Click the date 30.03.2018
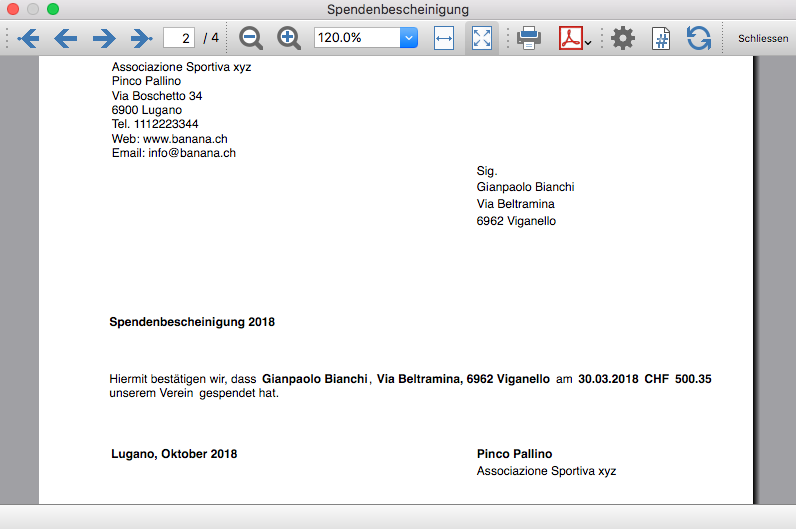The image size is (796, 529). click(x=608, y=379)
